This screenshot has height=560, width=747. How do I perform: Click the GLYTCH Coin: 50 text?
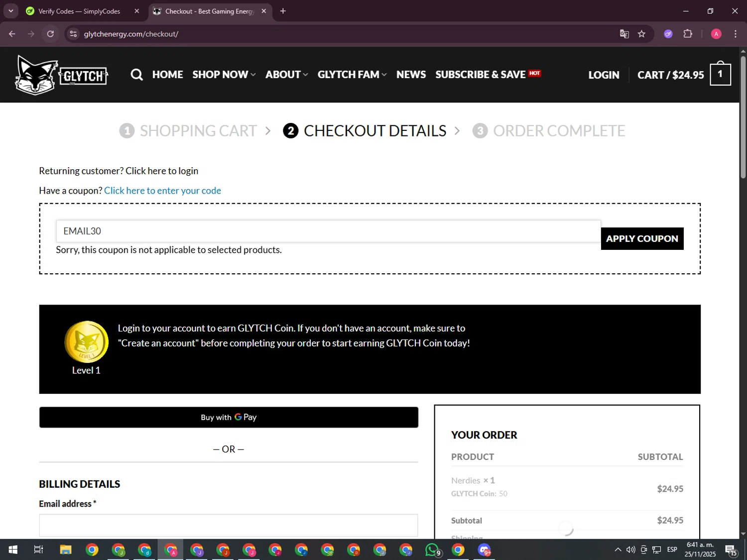(x=479, y=494)
